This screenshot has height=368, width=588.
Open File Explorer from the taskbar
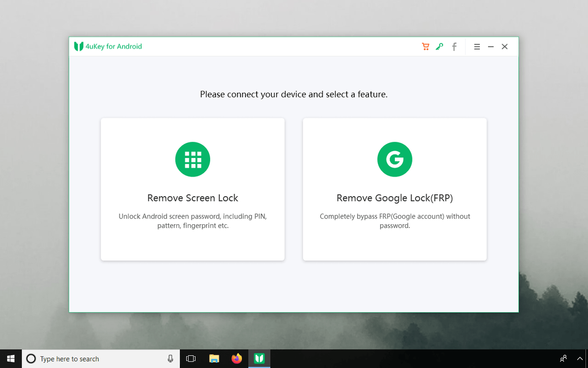coord(214,358)
